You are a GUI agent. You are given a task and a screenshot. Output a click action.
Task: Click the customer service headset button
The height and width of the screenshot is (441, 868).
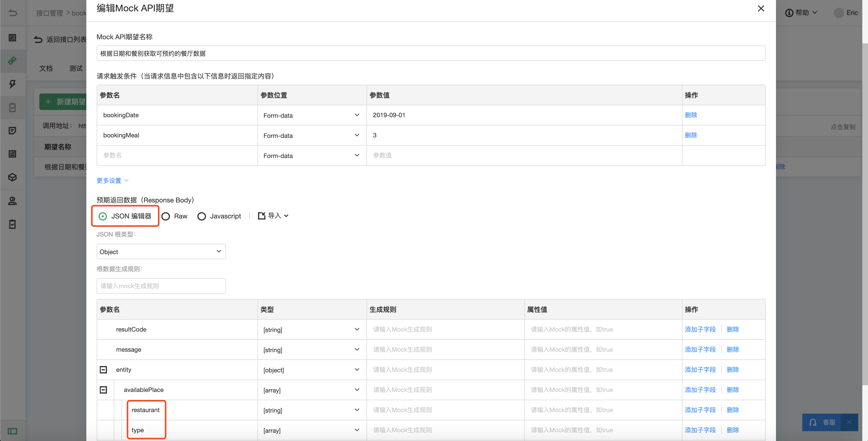point(821,422)
